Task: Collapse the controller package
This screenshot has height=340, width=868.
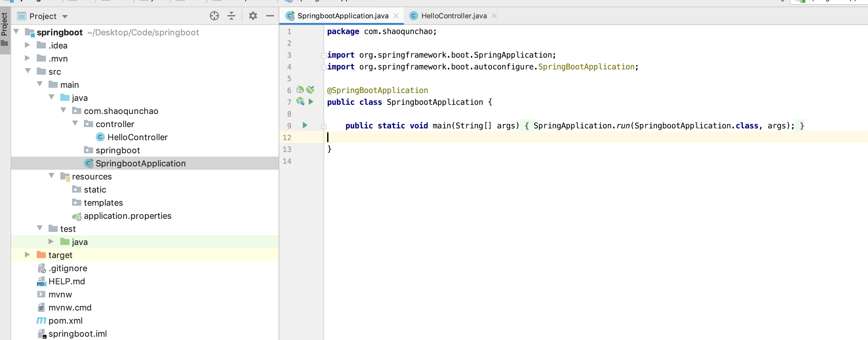Action: click(75, 123)
